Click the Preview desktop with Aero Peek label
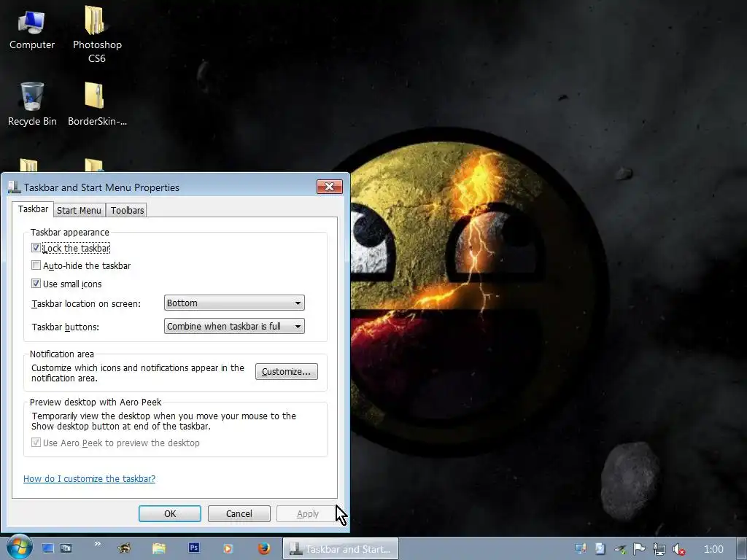 tap(96, 402)
